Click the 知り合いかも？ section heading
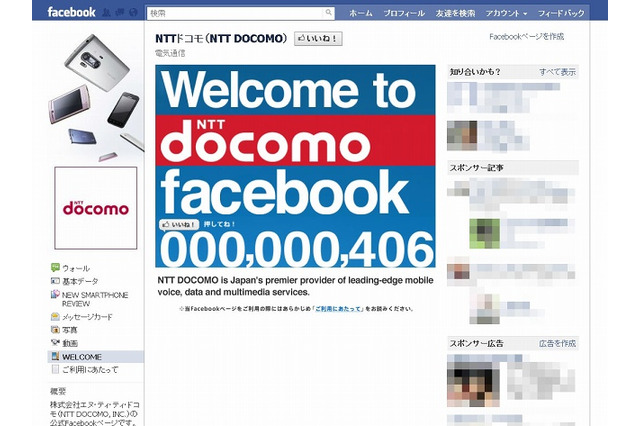The width and height of the screenshot is (640, 426). (x=476, y=72)
